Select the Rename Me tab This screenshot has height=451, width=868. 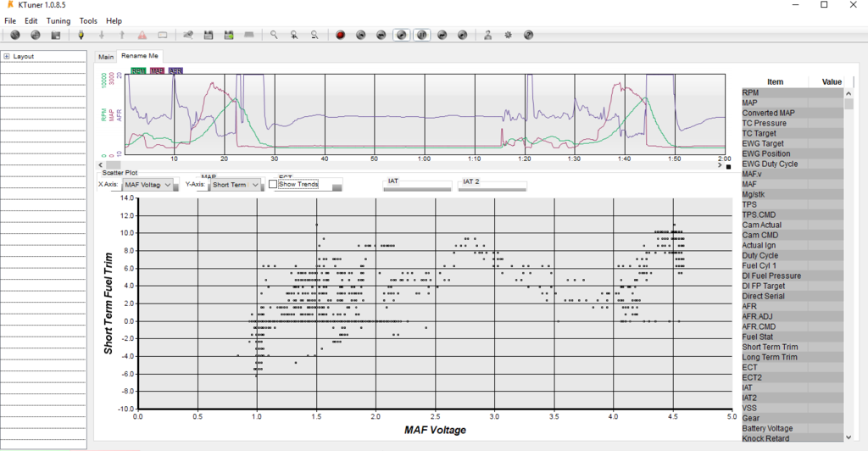(x=140, y=56)
